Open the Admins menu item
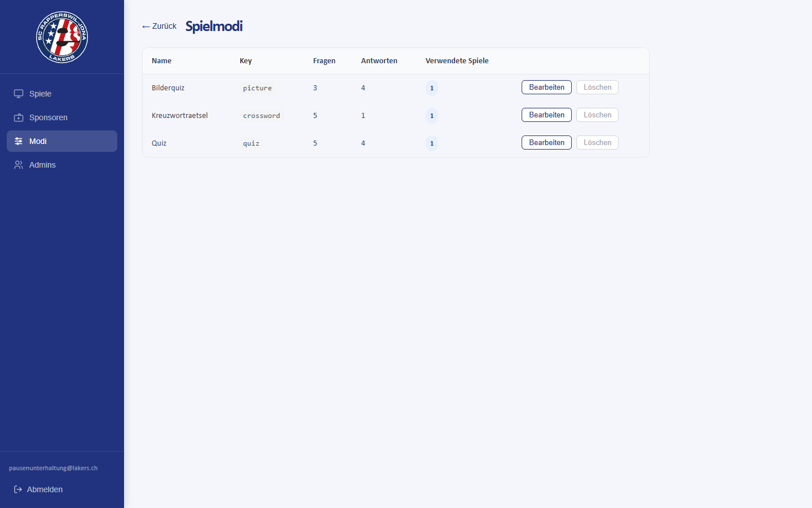This screenshot has width=812, height=508. pyautogui.click(x=62, y=165)
